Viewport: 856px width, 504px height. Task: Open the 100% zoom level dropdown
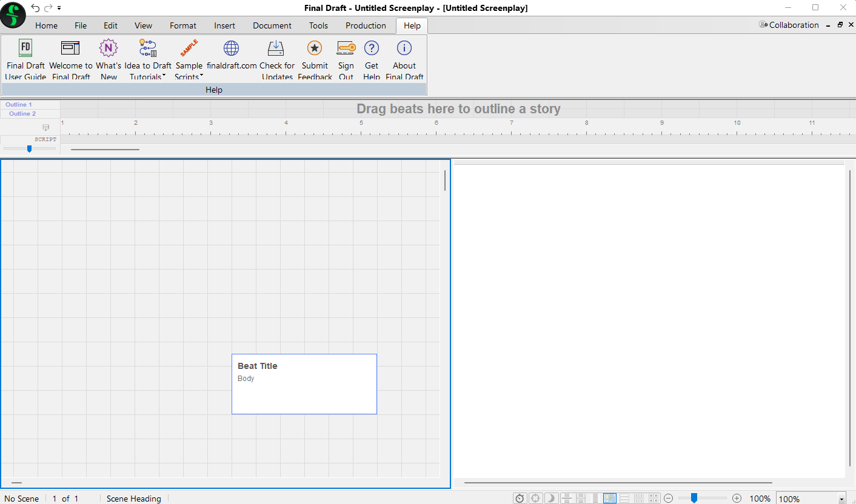pos(842,499)
